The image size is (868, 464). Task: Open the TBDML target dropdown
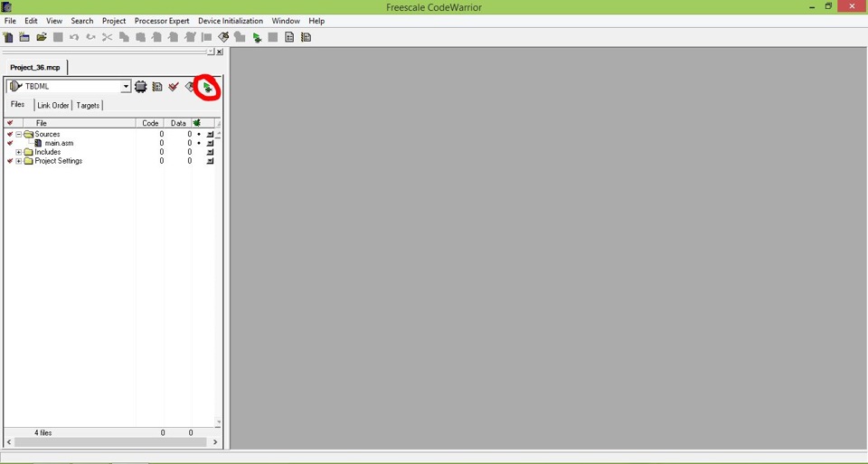126,86
